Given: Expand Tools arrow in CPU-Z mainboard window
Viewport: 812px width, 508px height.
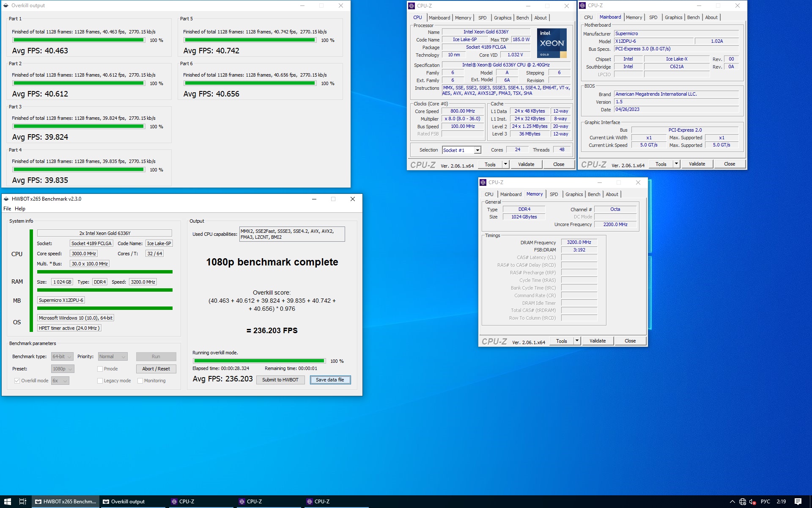Looking at the screenshot, I should (676, 164).
